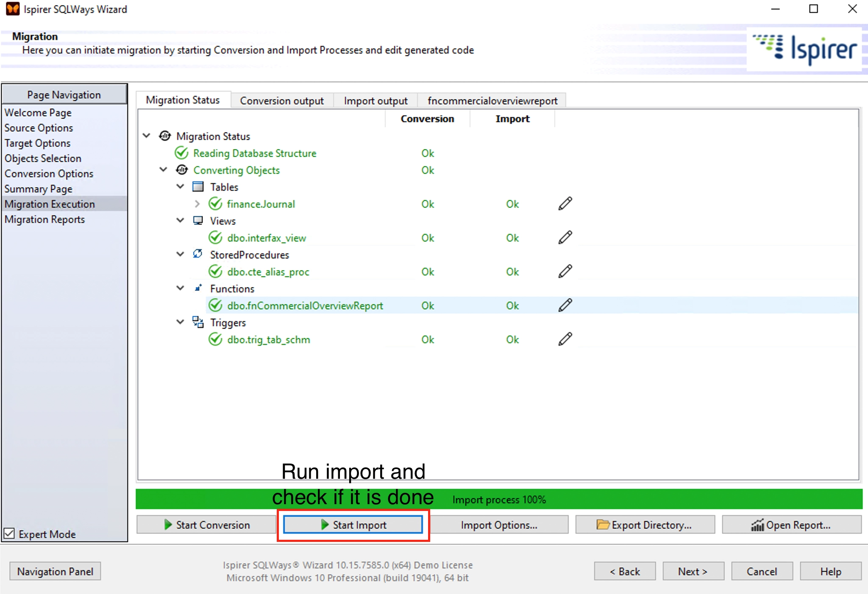Click the import process progress bar
868x594 pixels.
(x=499, y=499)
